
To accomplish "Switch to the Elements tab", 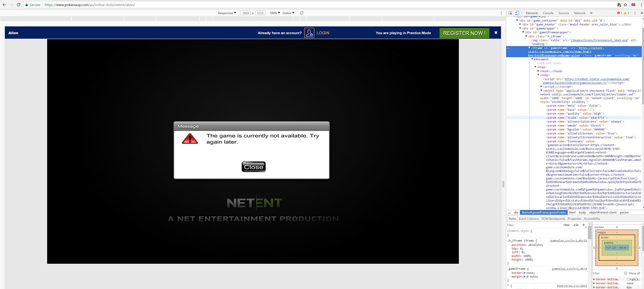I will (x=532, y=13).
